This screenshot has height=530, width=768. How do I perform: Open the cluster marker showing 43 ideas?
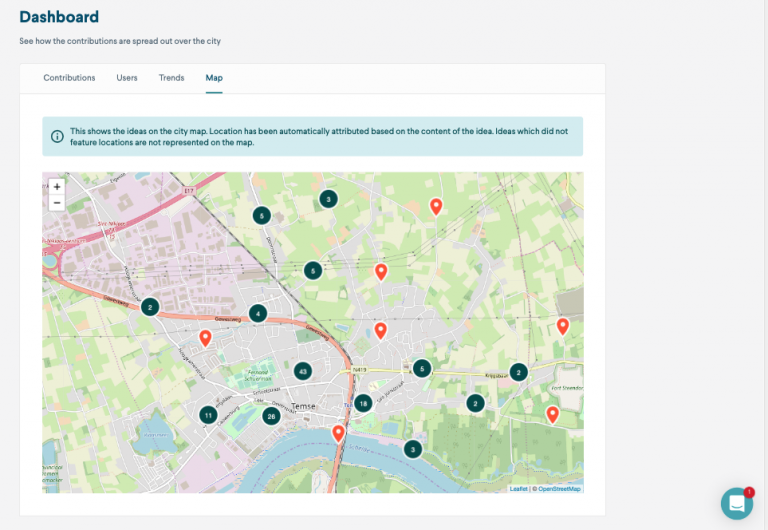(x=303, y=371)
